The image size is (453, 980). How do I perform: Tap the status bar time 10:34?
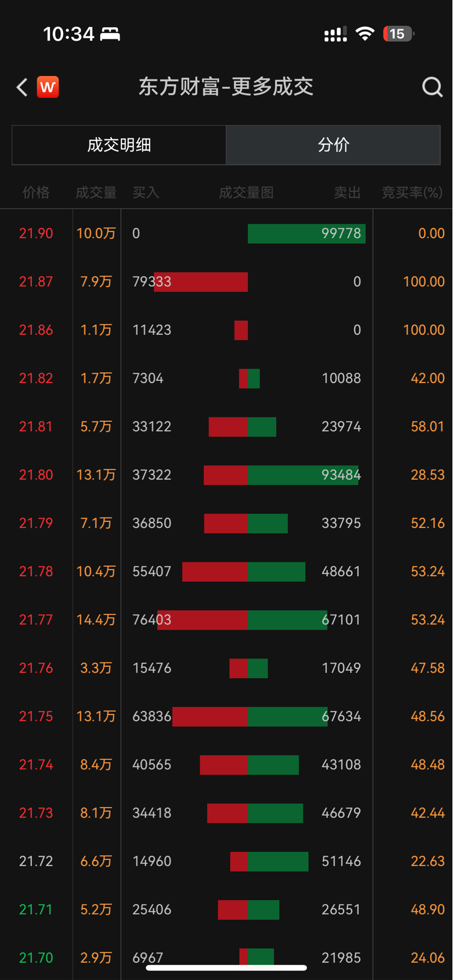tap(69, 34)
